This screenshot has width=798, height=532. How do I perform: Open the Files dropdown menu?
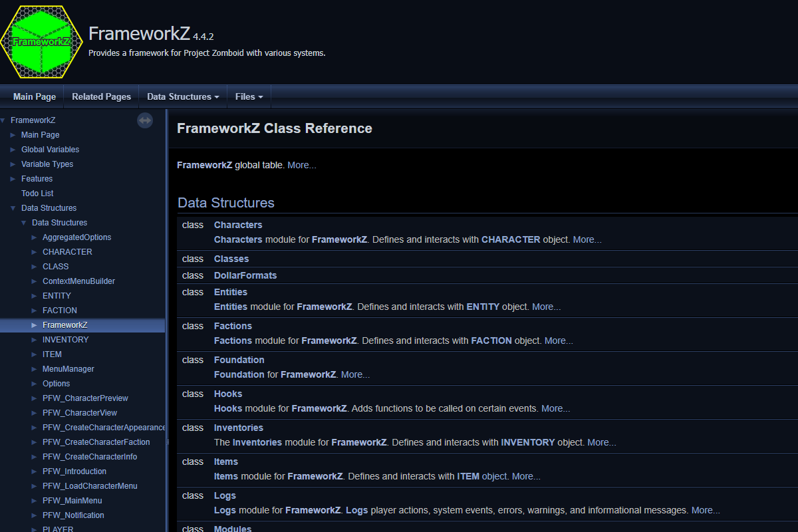249,96
